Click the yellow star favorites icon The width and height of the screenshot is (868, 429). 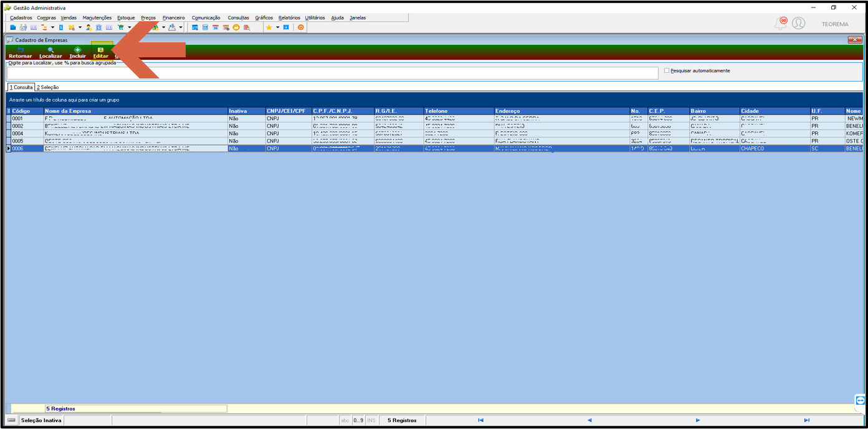(269, 27)
